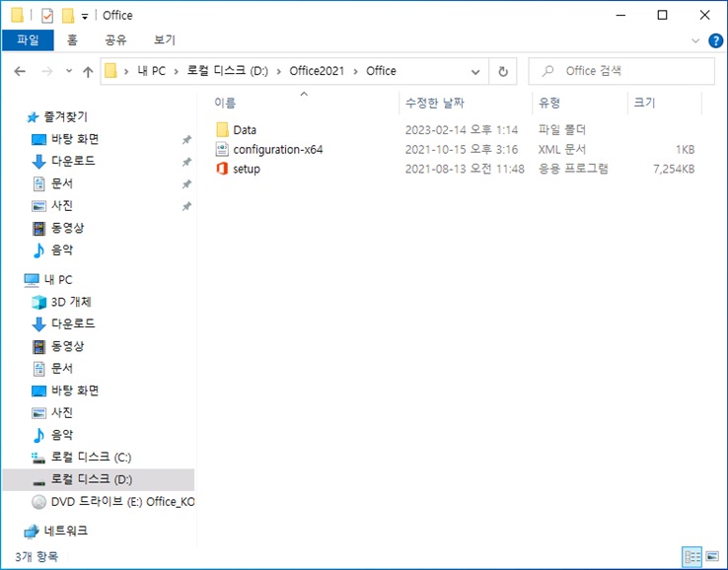Sort by the 수정한 날짜 column header
This screenshot has width=728, height=570.
pos(435,103)
